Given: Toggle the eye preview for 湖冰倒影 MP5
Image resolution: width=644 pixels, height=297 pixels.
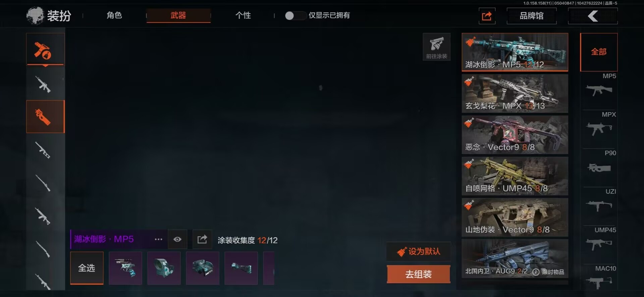Looking at the screenshot, I should click(x=177, y=239).
